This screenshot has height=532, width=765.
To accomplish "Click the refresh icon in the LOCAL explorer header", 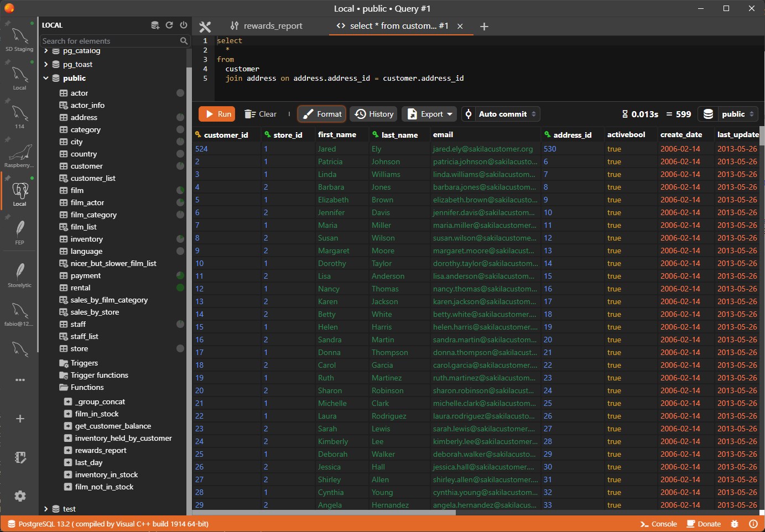I will [x=169, y=25].
